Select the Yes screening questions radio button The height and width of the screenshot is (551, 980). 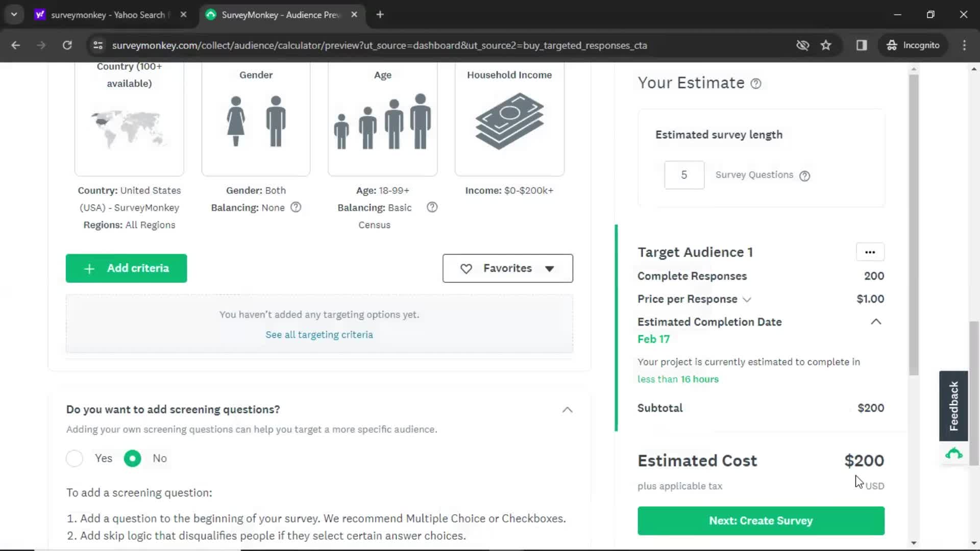pos(74,458)
